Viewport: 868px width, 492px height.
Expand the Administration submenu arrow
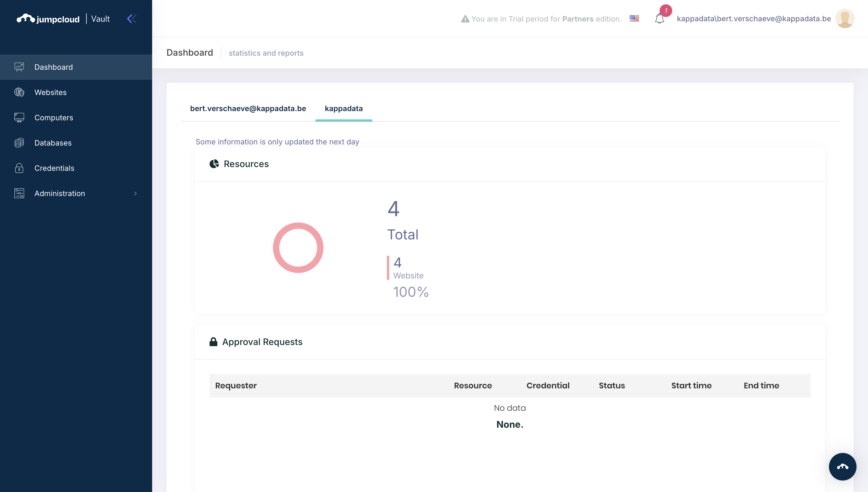click(135, 194)
